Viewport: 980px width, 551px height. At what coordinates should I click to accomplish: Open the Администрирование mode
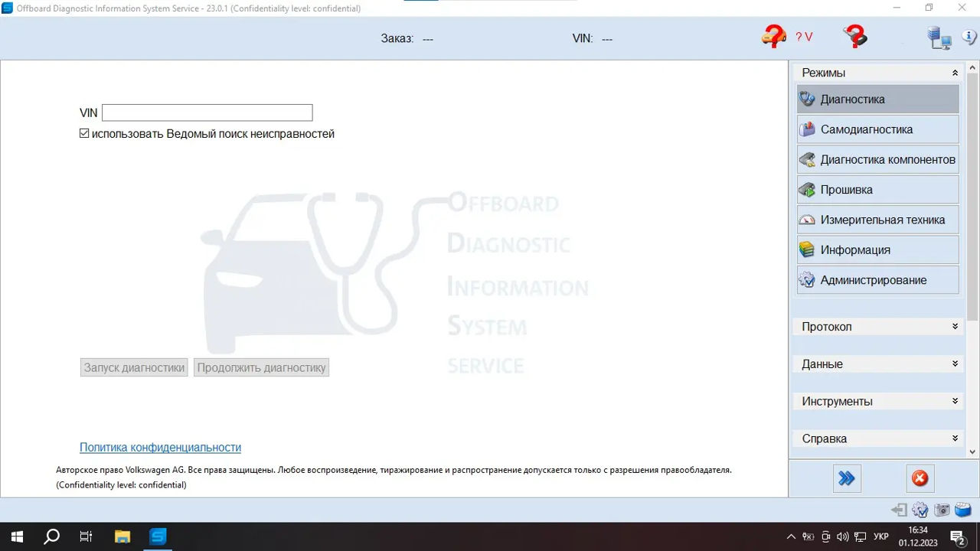pyautogui.click(x=877, y=280)
